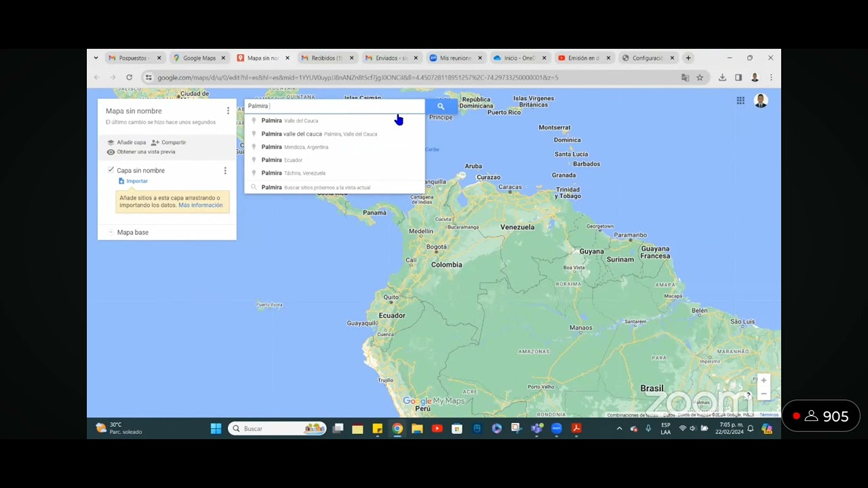This screenshot has width=868, height=488.
Task: Click the Google apps grid icon
Action: 741,100
